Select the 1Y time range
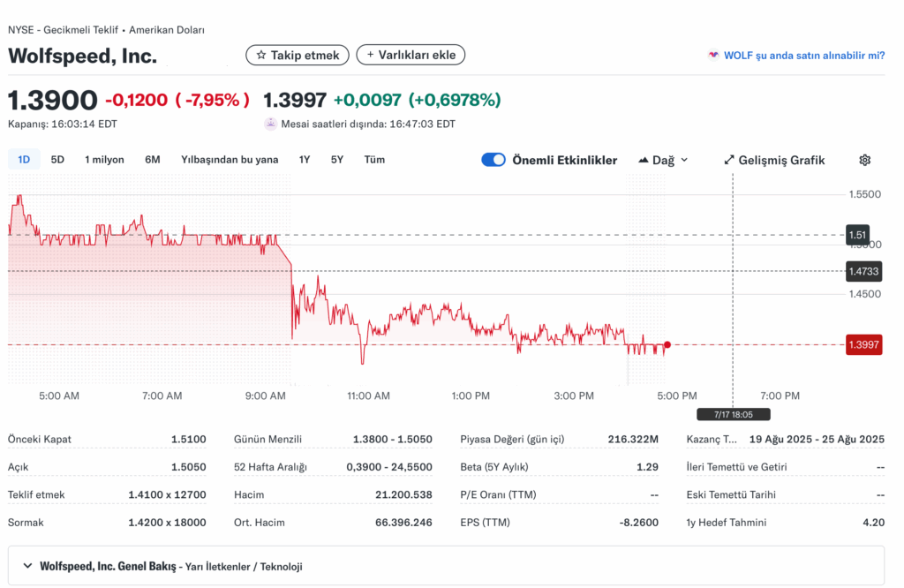The width and height of the screenshot is (904, 588). tap(305, 160)
